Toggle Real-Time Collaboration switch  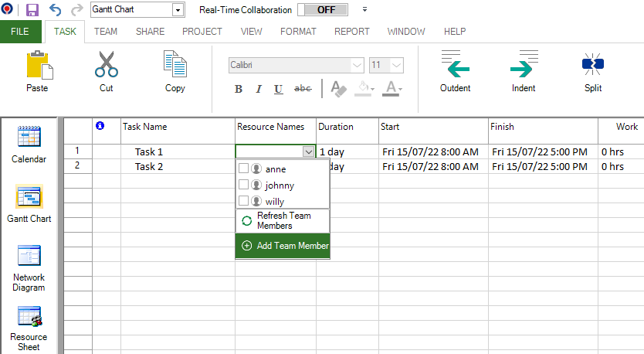tap(322, 10)
